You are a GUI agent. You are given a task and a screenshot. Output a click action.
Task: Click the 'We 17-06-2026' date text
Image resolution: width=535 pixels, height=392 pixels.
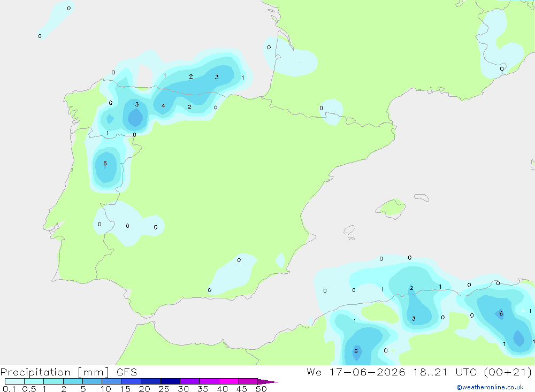click(x=356, y=372)
